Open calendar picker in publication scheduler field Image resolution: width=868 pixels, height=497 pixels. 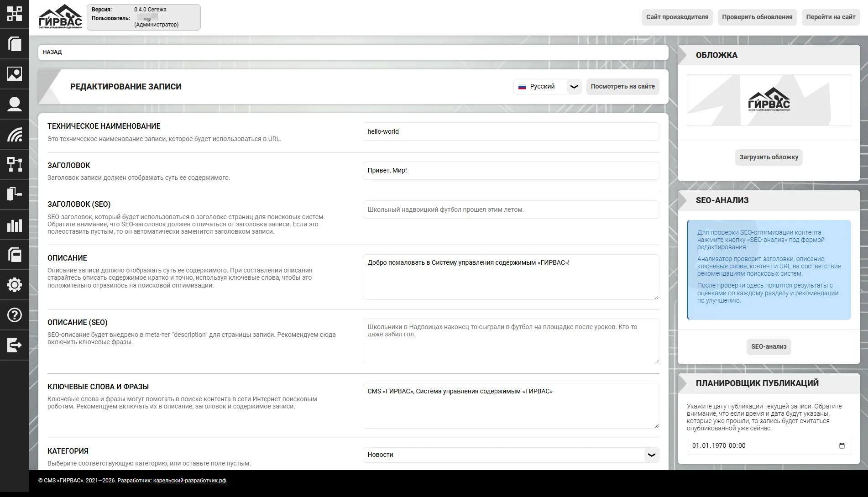pos(842,446)
